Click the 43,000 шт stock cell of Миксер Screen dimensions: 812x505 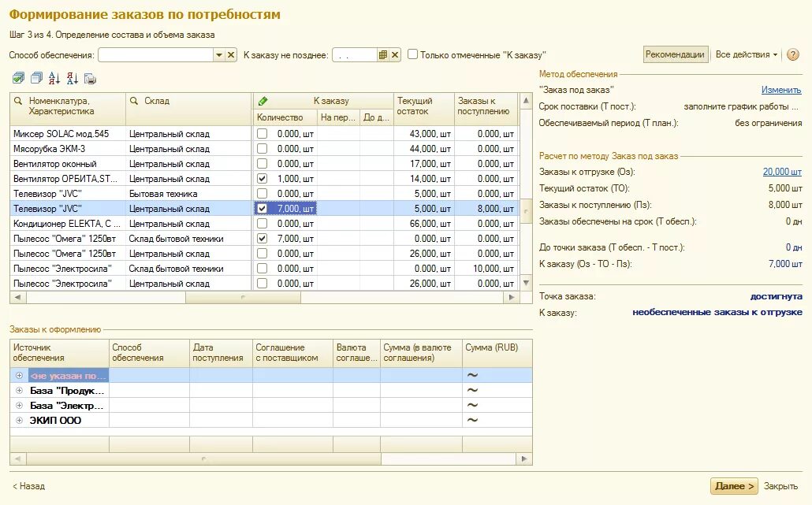tap(424, 133)
